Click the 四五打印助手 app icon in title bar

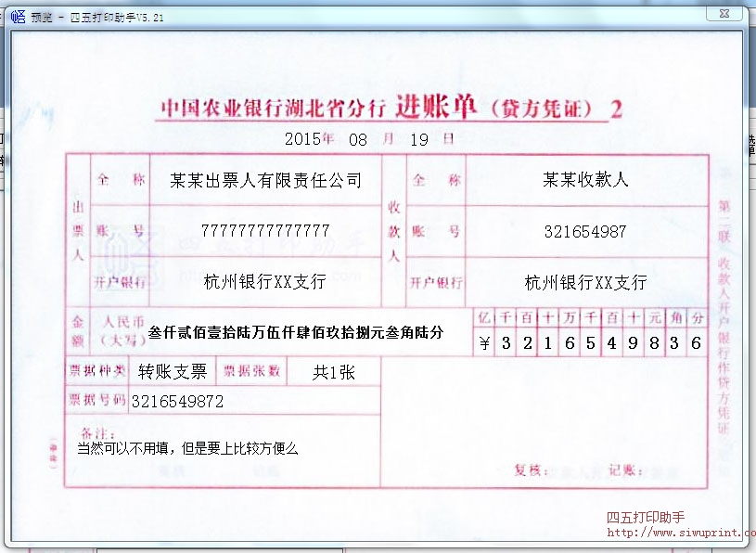point(17,14)
